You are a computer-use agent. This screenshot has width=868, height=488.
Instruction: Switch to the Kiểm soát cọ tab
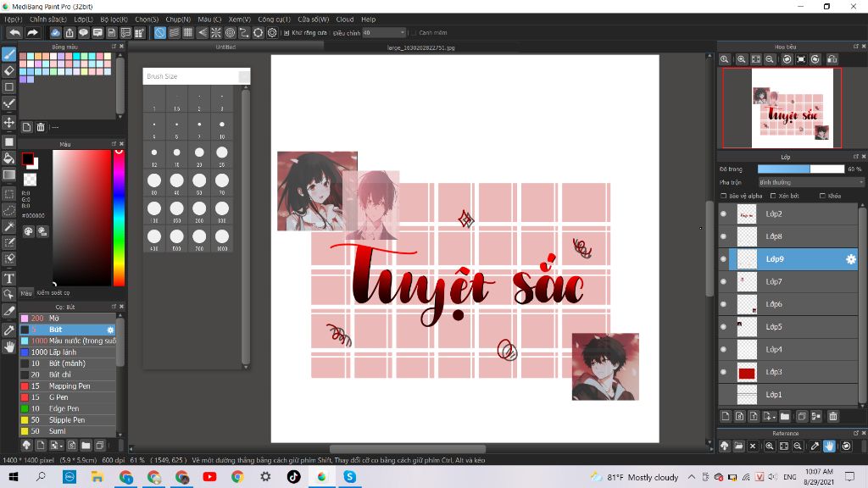pyautogui.click(x=53, y=292)
